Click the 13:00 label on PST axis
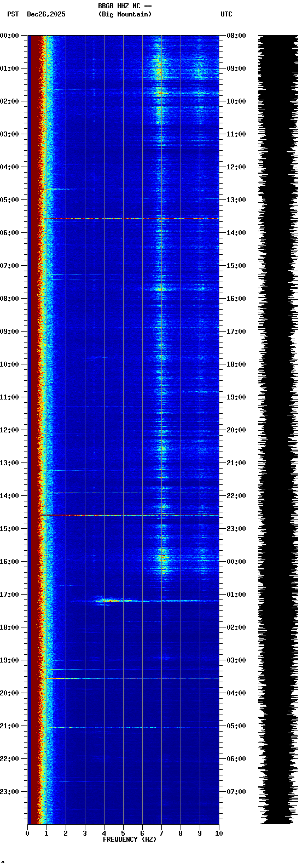This screenshot has width=302, height=868. 10,463
